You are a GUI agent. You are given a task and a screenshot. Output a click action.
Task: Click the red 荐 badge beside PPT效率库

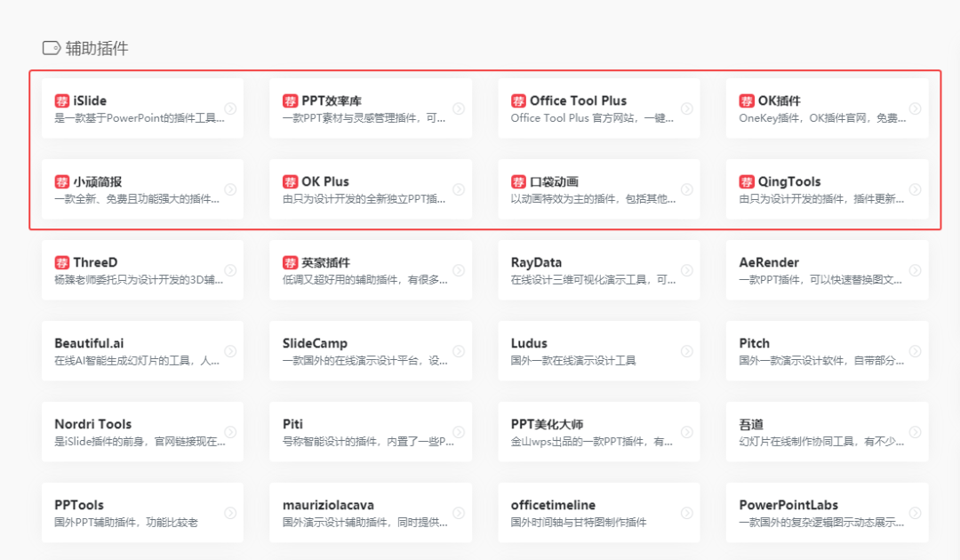click(290, 101)
